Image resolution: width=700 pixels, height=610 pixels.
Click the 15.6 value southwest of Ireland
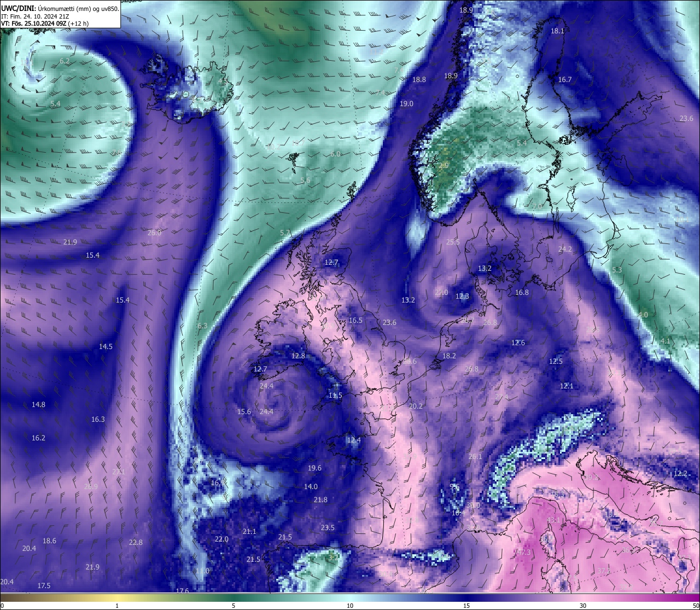[244, 411]
